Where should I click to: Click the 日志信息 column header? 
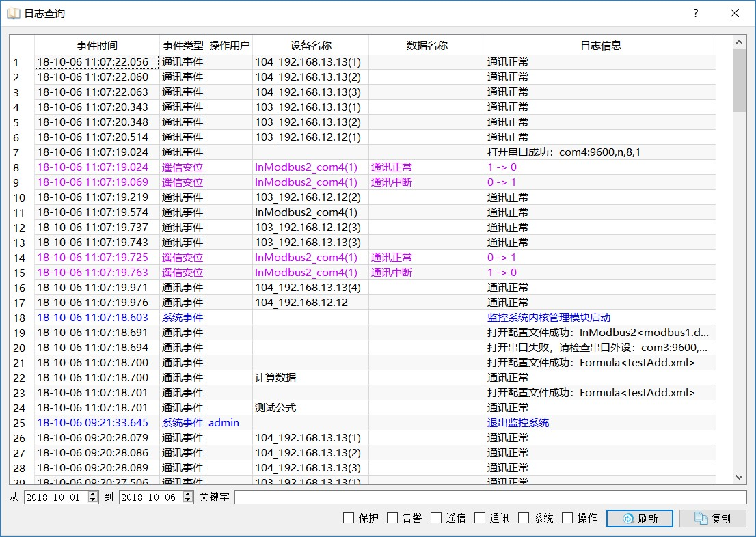coord(600,46)
